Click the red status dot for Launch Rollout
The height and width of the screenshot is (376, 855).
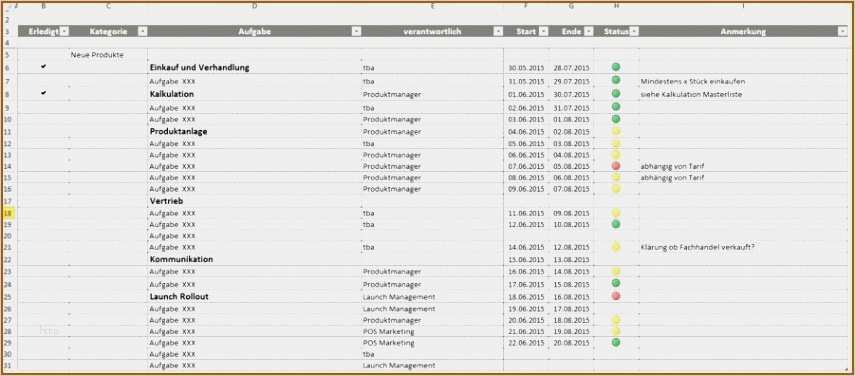point(616,296)
